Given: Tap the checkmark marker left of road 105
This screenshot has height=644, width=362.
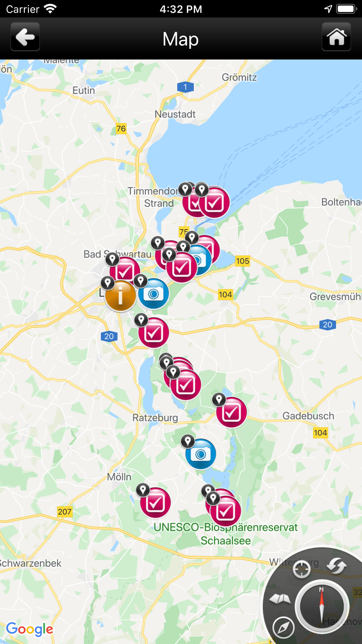Looking at the screenshot, I should tap(181, 268).
